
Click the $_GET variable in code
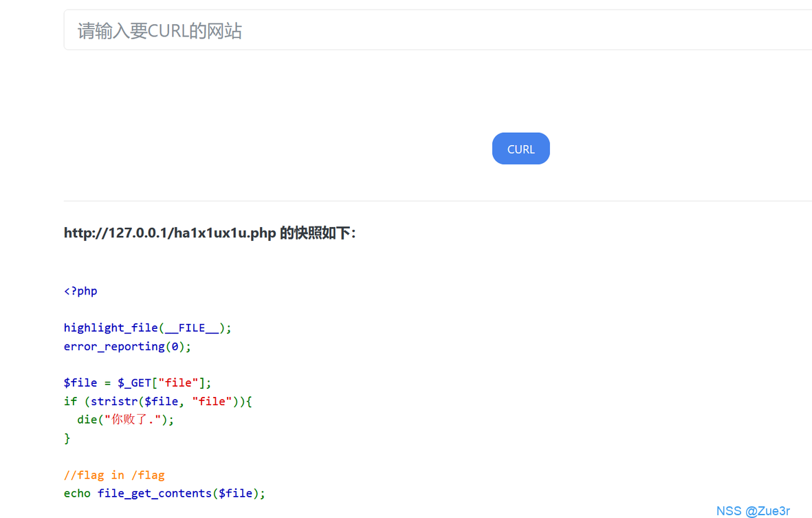(134, 383)
